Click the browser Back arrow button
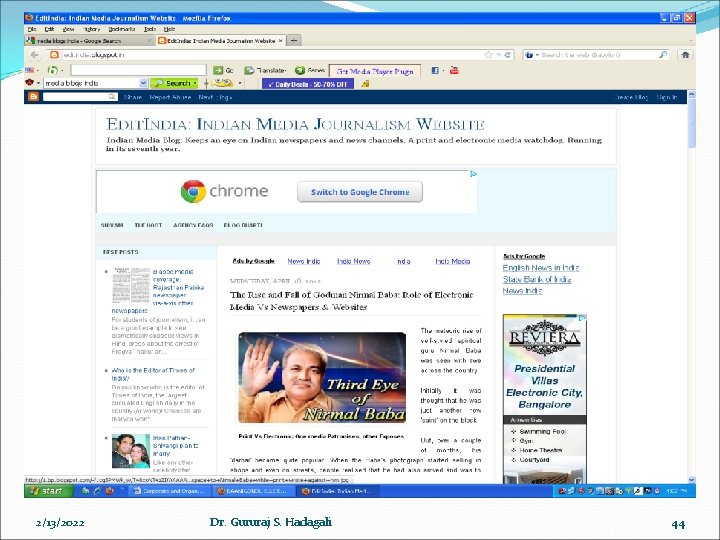 coord(34,55)
